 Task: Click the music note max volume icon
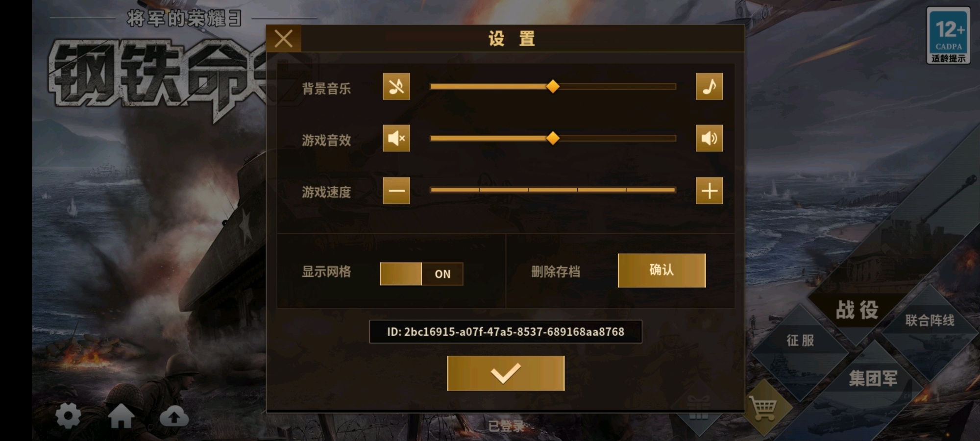pyautogui.click(x=709, y=87)
